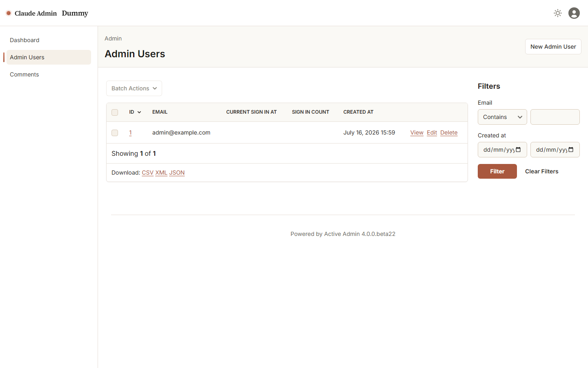The image size is (588, 368).
Task: Sort the table by ID column
Action: click(135, 112)
